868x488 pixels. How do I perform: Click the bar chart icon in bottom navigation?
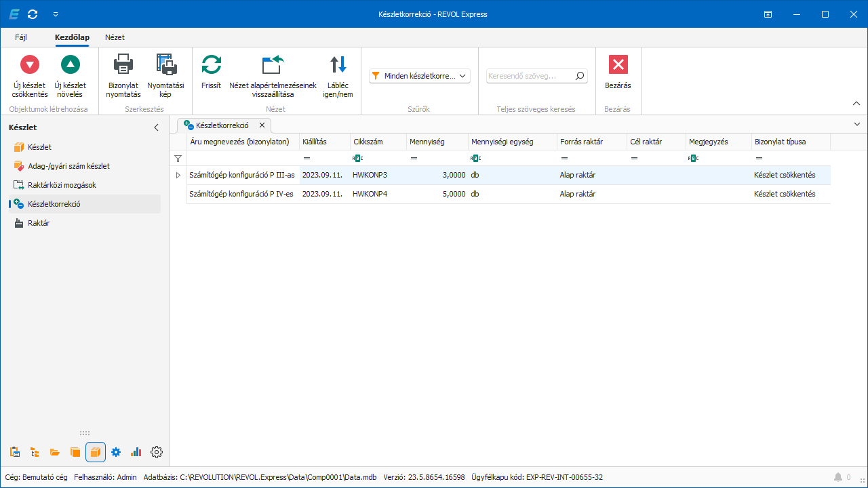(x=136, y=452)
